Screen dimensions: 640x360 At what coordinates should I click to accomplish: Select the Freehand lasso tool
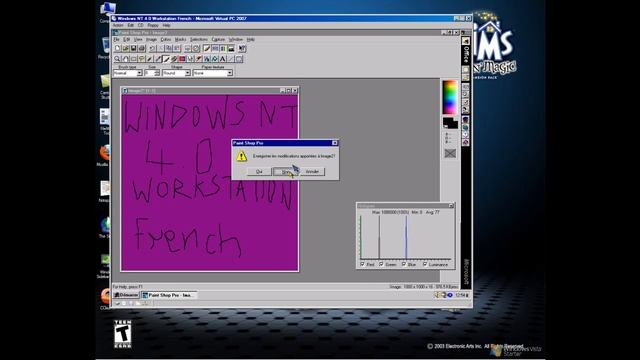tap(142, 59)
